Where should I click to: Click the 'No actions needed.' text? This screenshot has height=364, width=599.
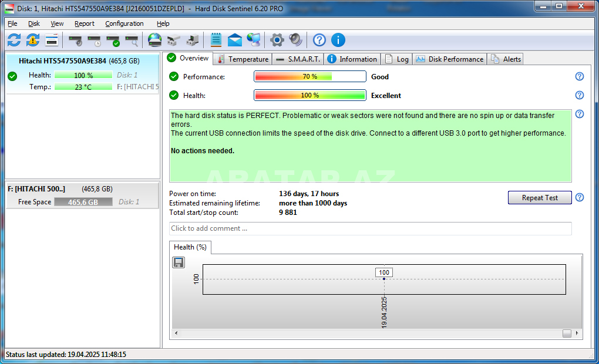pos(203,151)
